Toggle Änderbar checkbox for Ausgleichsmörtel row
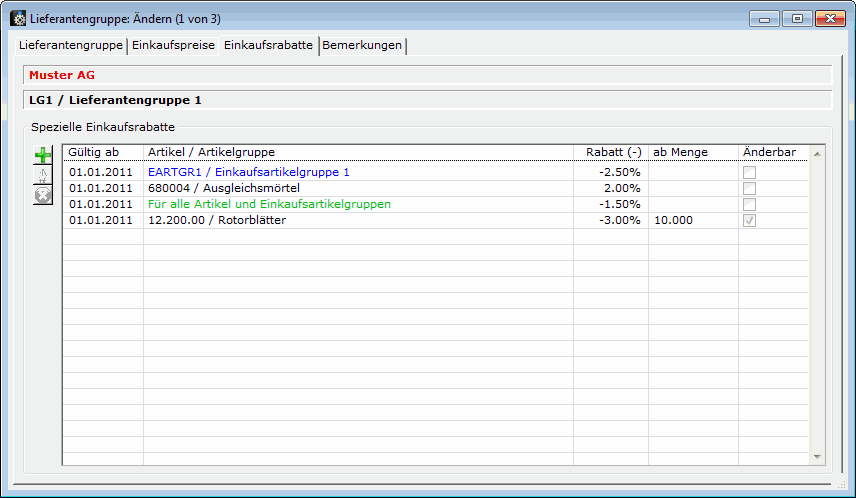 (748, 188)
